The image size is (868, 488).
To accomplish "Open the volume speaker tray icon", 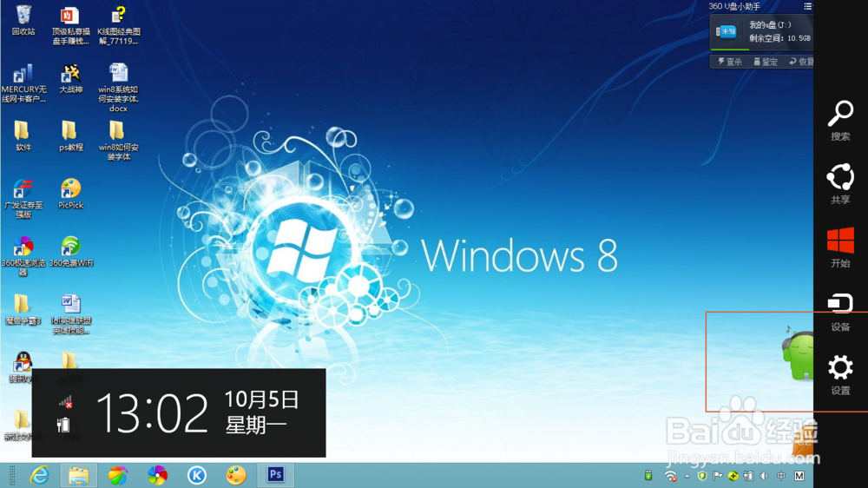I will (x=765, y=476).
